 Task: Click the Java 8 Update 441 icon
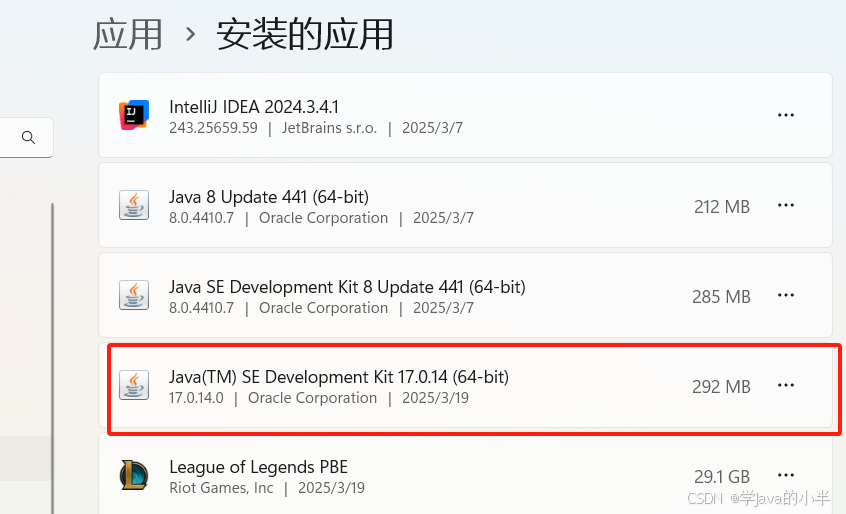click(134, 205)
